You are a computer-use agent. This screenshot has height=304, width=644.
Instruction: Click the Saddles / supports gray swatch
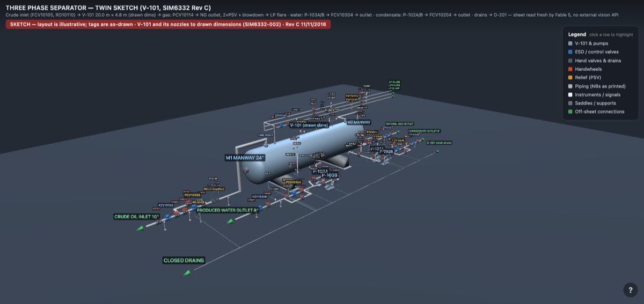coord(570,103)
